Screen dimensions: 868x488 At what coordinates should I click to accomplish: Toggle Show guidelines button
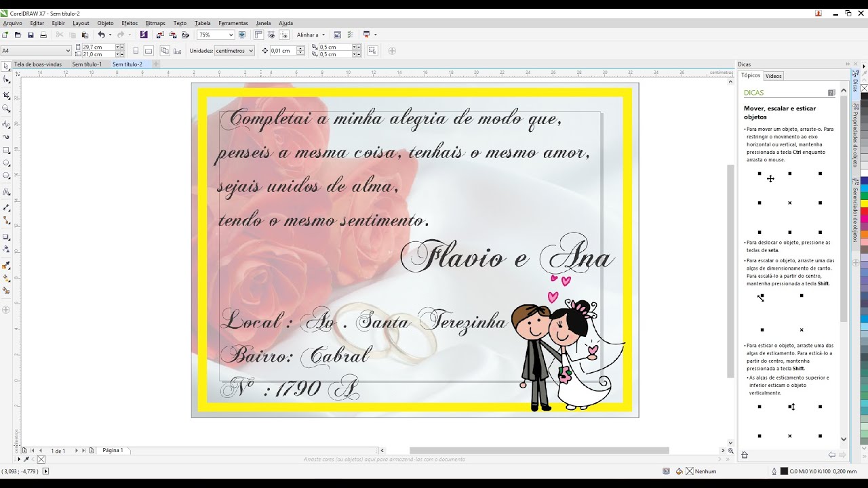tap(283, 35)
